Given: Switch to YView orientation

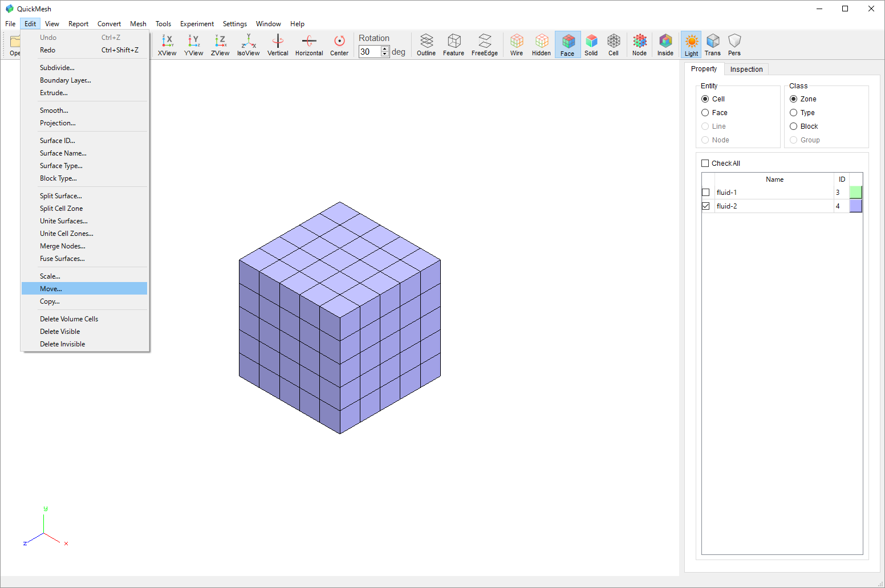Looking at the screenshot, I should 193,44.
